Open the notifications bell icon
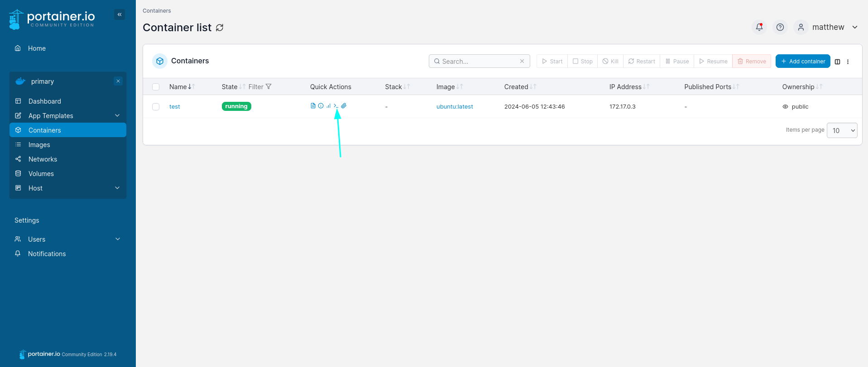The width and height of the screenshot is (868, 367). pyautogui.click(x=759, y=27)
